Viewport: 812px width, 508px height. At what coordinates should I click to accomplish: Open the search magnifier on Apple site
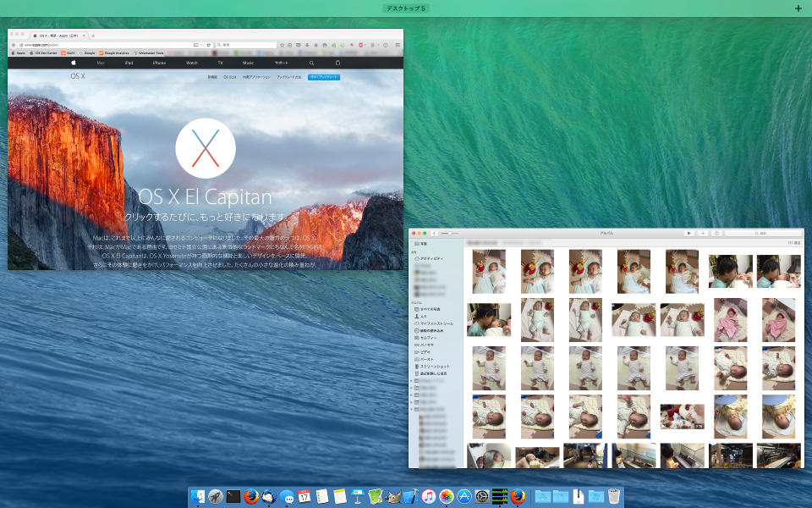tap(312, 63)
